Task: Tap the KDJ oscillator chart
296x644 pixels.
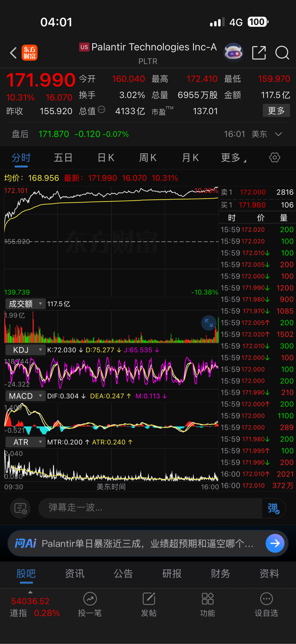Action: (111, 373)
